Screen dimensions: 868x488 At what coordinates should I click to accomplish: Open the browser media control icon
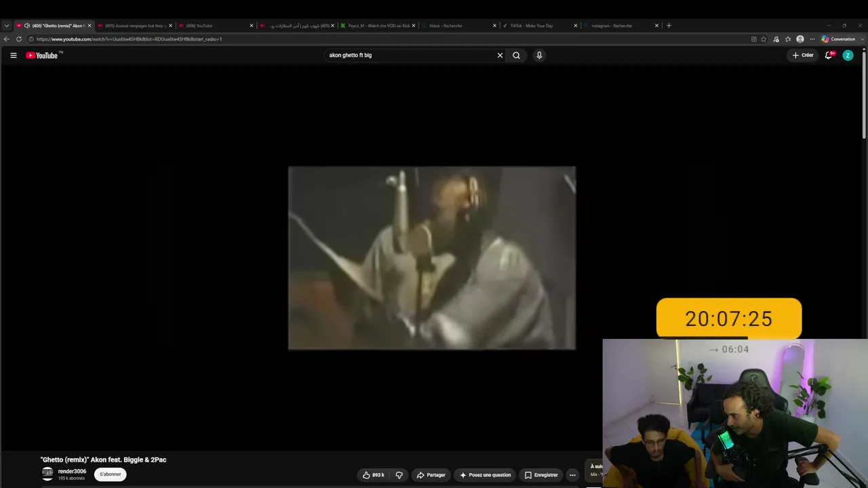pyautogui.click(x=776, y=39)
